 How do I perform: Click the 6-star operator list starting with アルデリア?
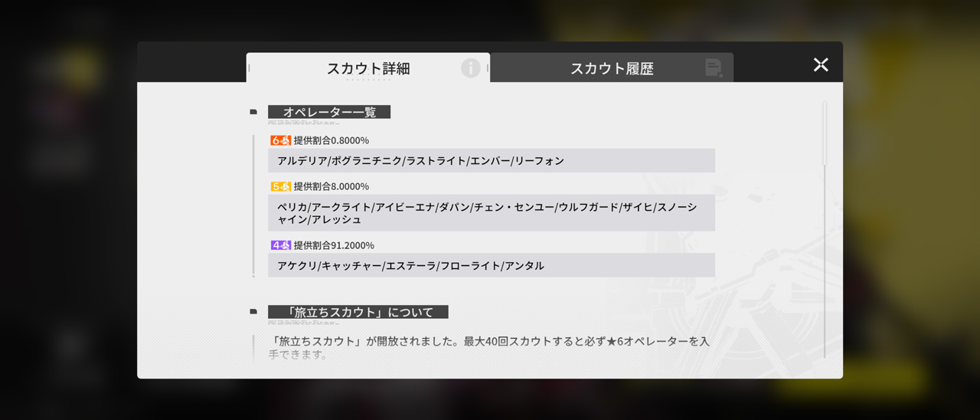point(491,161)
